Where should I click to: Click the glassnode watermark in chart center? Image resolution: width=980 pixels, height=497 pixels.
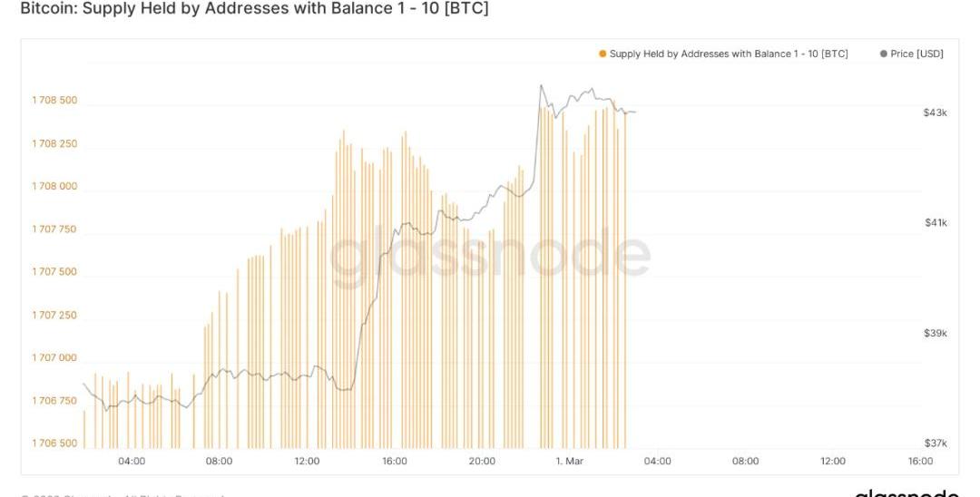(490, 256)
